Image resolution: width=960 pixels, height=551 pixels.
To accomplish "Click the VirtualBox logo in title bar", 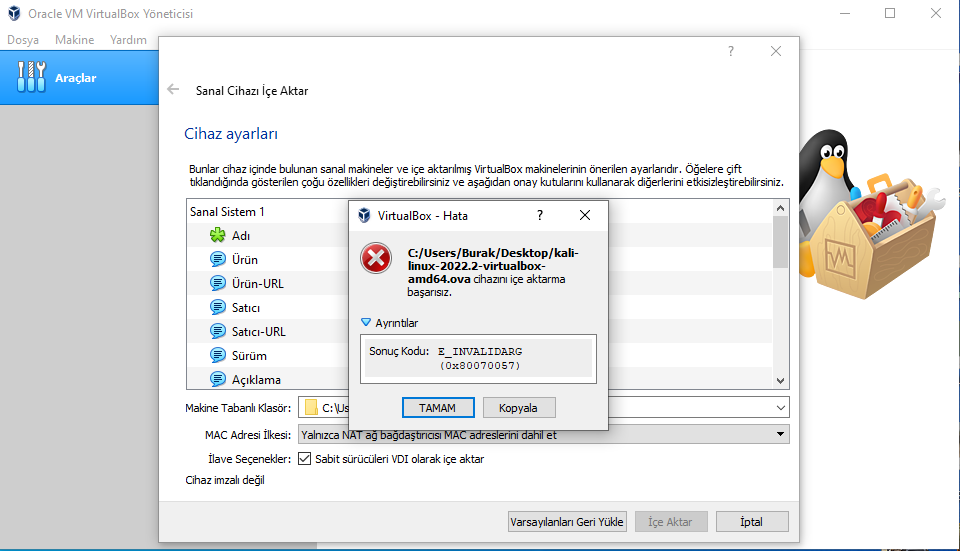I will point(14,13).
